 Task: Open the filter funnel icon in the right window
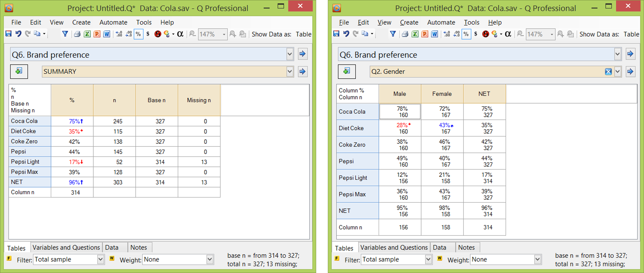(x=393, y=34)
